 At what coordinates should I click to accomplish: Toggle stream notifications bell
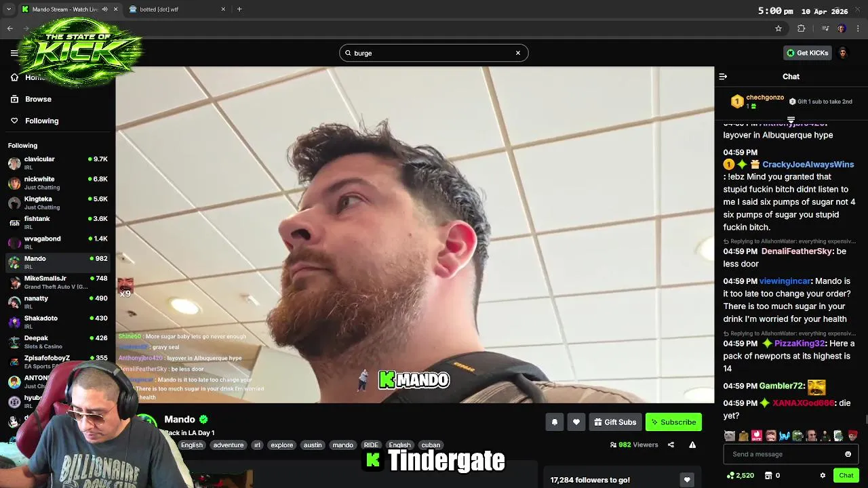pyautogui.click(x=555, y=422)
